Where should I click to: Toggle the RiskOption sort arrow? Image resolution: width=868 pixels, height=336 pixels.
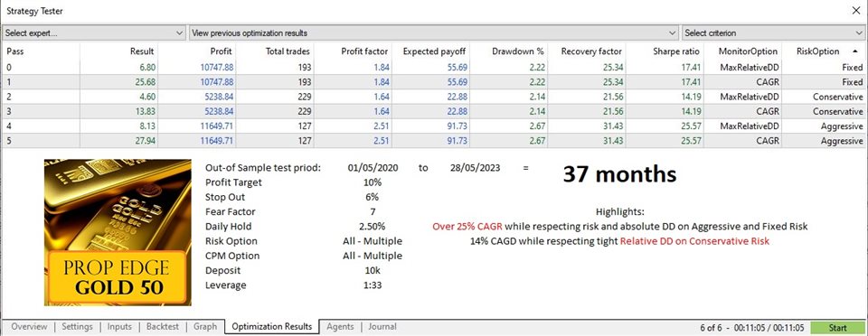[856, 51]
